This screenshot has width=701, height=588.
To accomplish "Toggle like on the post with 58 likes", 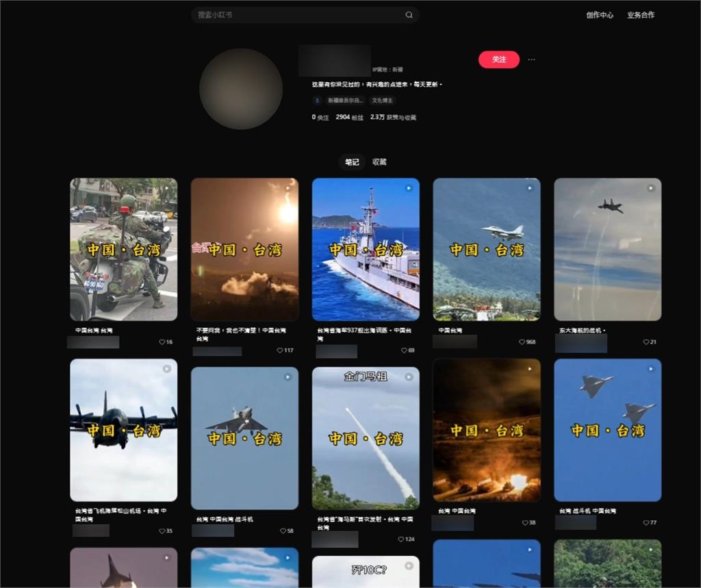I will pos(283,531).
